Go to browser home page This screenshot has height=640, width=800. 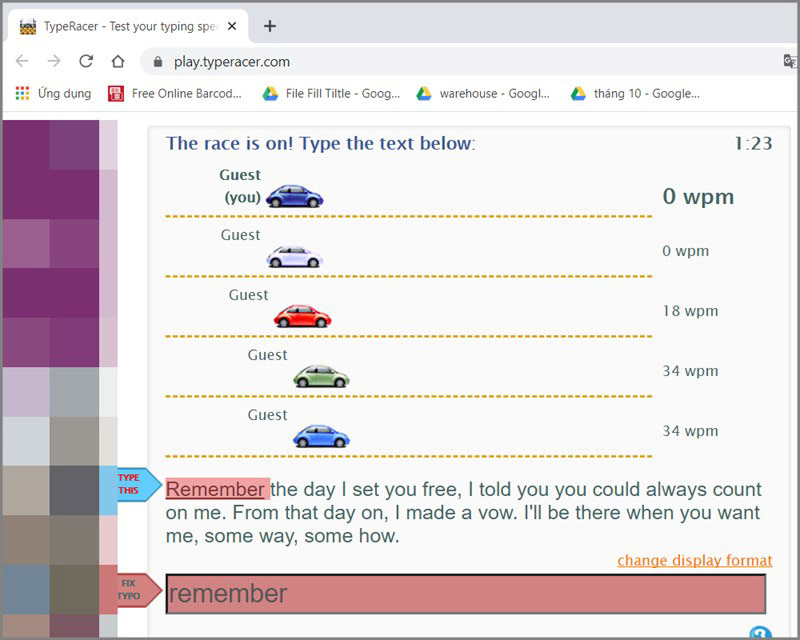[x=118, y=61]
